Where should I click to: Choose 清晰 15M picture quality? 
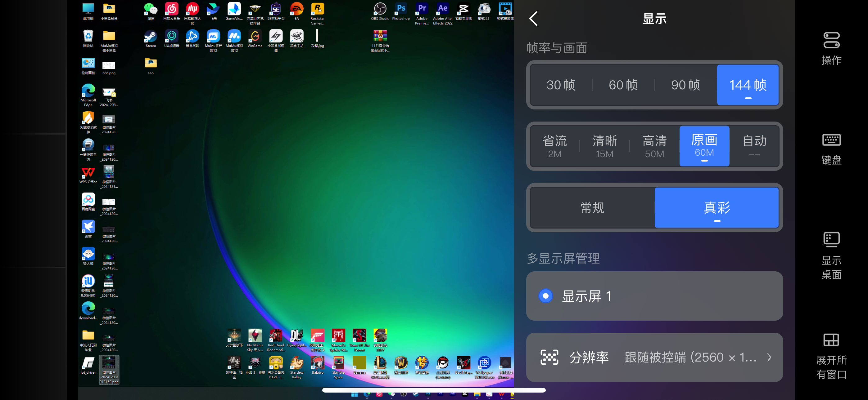point(604,146)
